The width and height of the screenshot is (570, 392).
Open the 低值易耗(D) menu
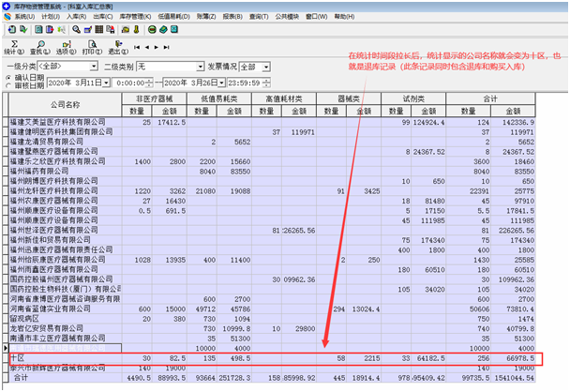click(173, 17)
